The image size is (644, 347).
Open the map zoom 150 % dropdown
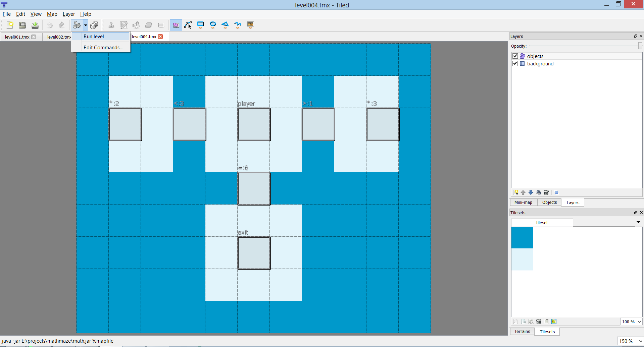pos(630,341)
